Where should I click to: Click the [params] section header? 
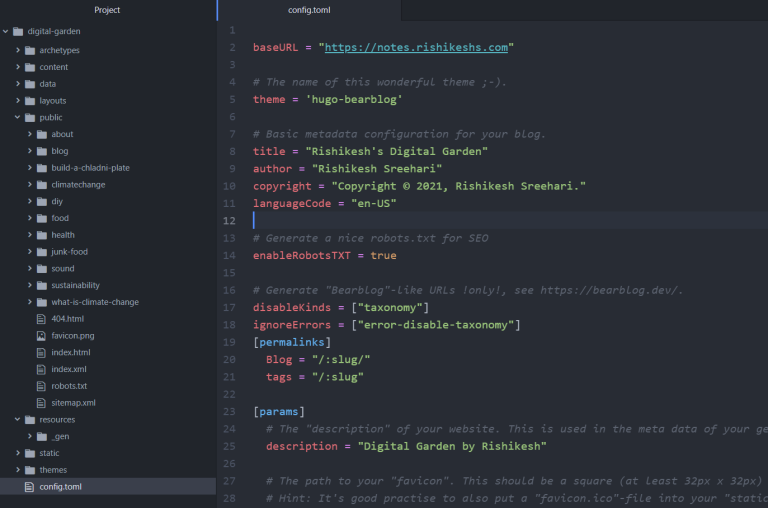click(279, 411)
